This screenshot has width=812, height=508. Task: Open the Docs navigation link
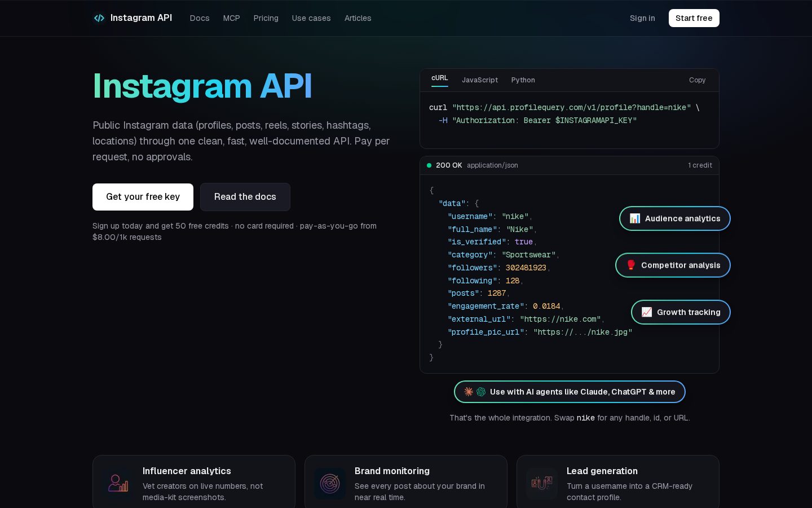[x=200, y=18]
